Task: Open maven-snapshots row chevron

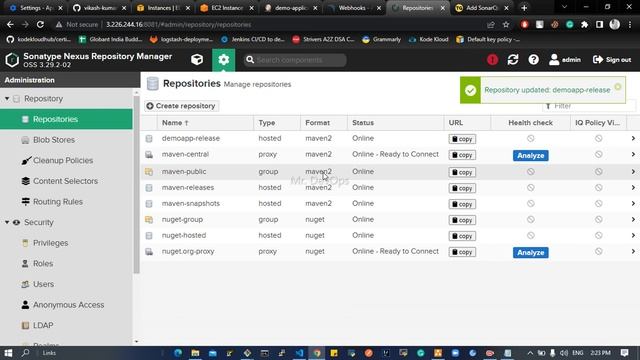Action: [x=633, y=203]
